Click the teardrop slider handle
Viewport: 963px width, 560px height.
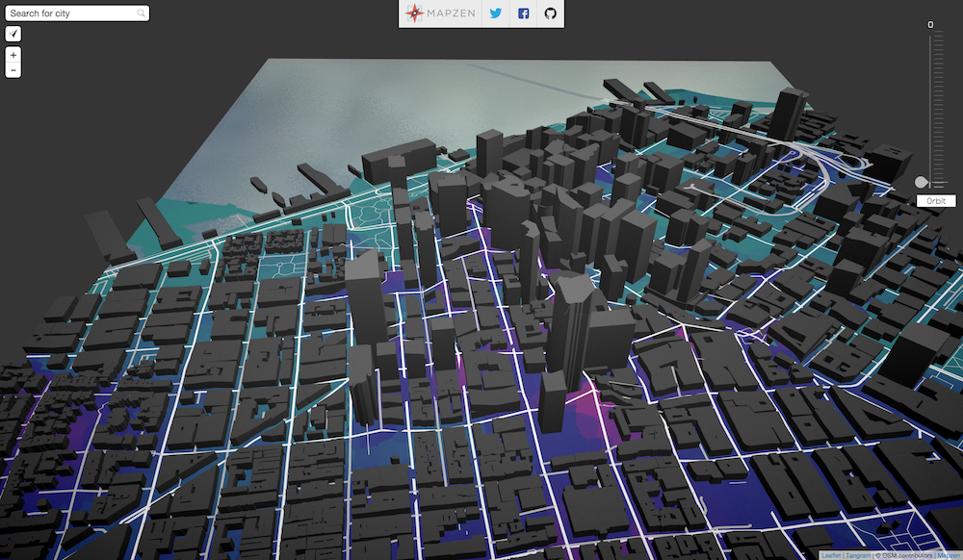(x=922, y=182)
